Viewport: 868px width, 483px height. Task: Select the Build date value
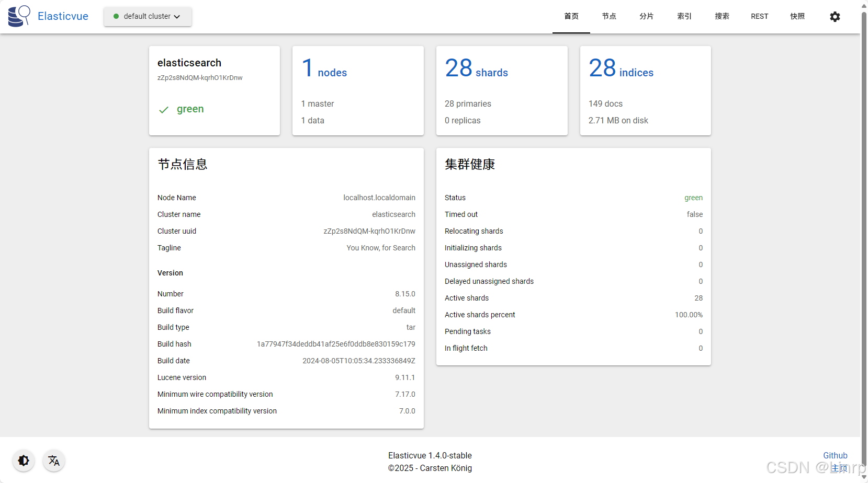(359, 361)
